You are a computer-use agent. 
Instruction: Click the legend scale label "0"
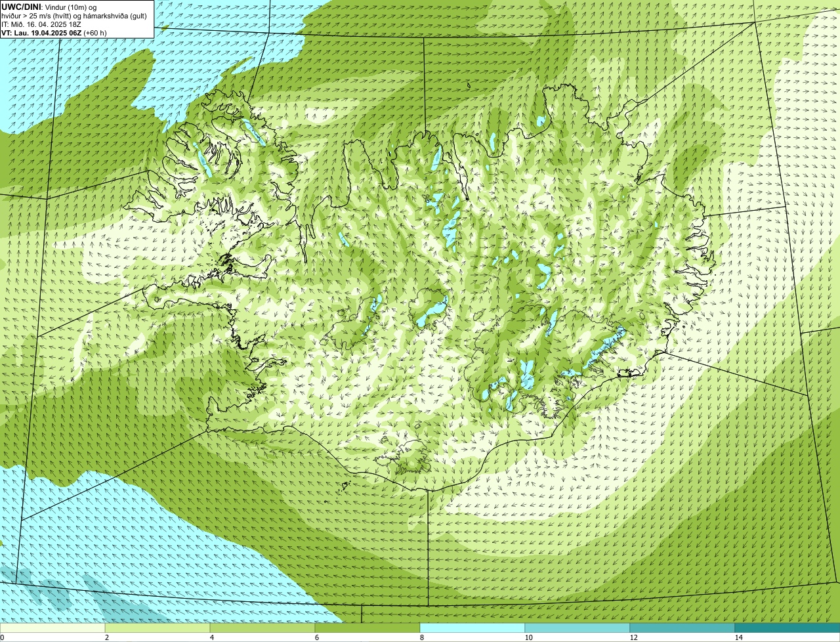click(2, 637)
